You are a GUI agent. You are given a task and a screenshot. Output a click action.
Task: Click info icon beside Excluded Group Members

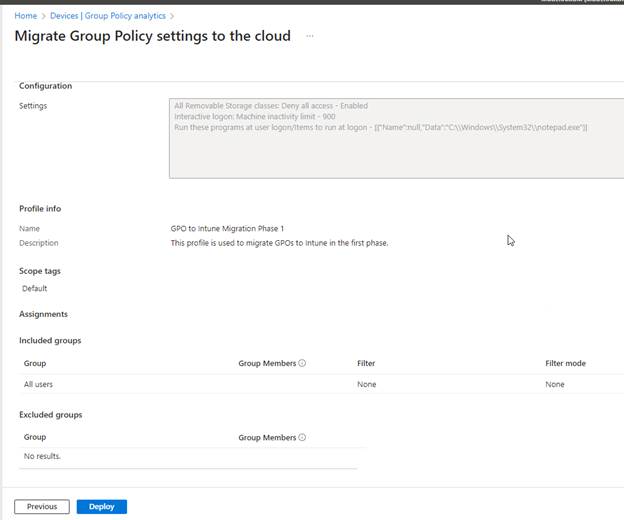pos(302,438)
